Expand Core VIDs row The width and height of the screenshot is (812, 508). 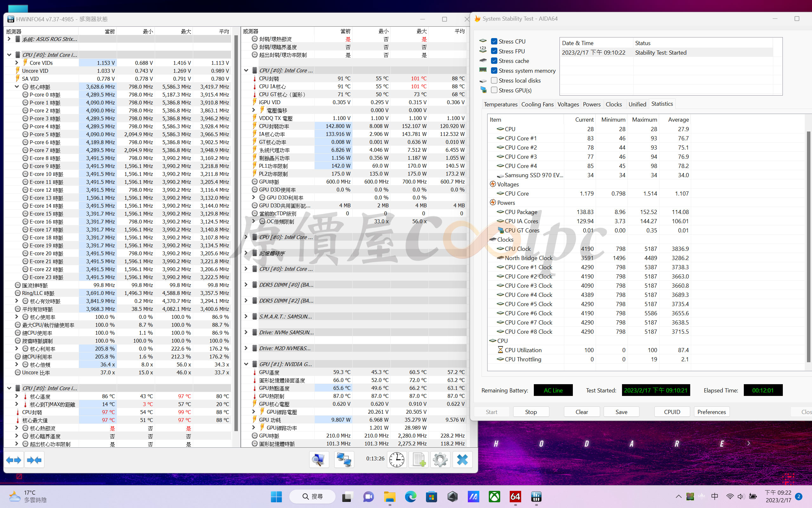(16, 63)
